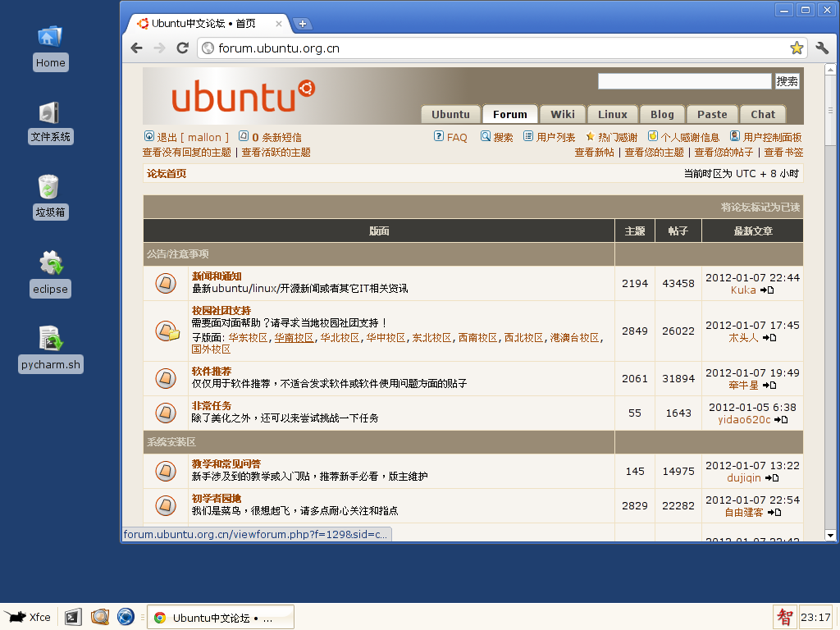Select the Linux navigation tab
Image resolution: width=840 pixels, height=630 pixels.
pos(612,115)
